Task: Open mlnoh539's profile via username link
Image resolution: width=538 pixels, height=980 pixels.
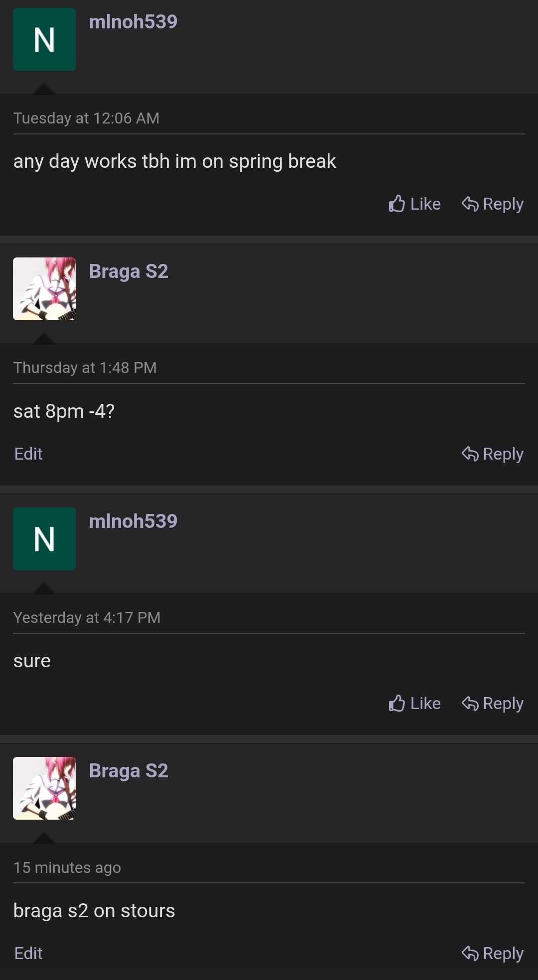Action: [134, 21]
